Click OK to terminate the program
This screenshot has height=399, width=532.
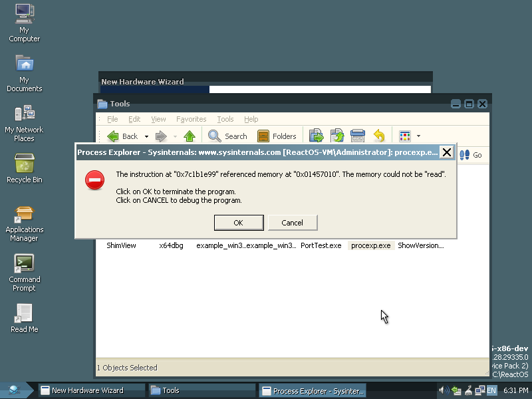tap(239, 223)
